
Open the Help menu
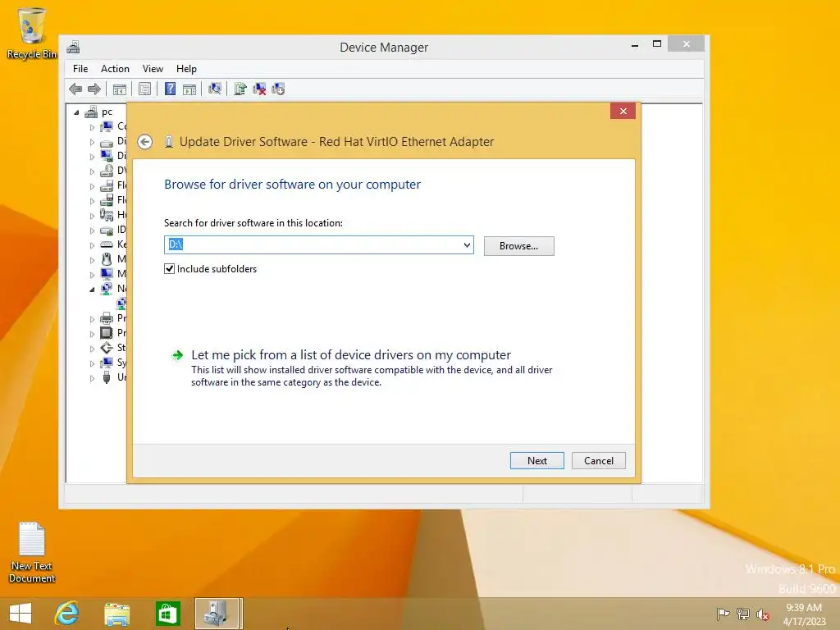[186, 69]
